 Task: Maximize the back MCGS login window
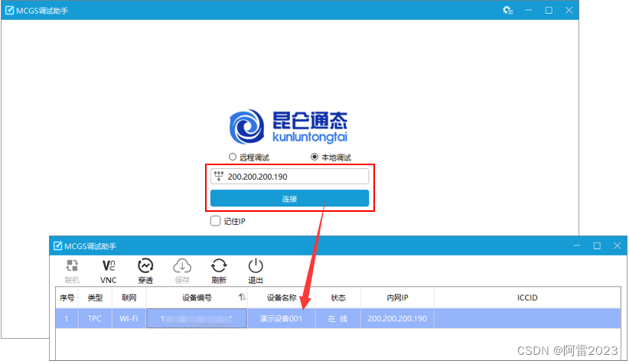(x=549, y=11)
